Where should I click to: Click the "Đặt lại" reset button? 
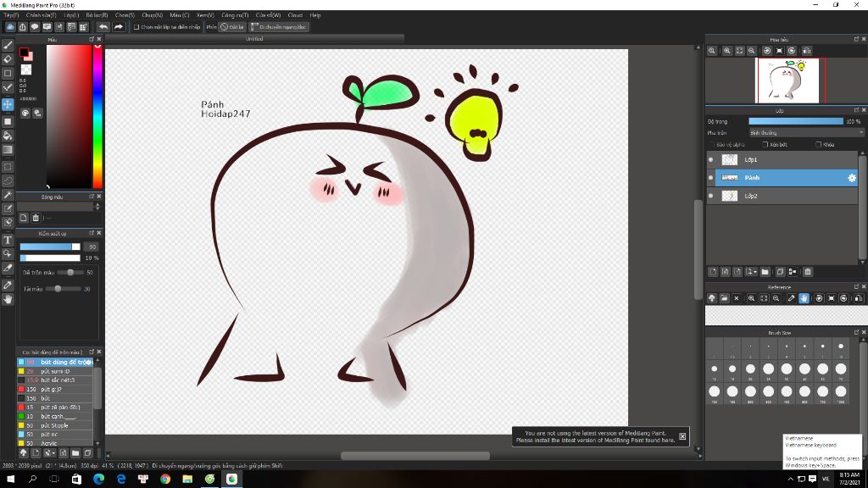[x=232, y=26]
